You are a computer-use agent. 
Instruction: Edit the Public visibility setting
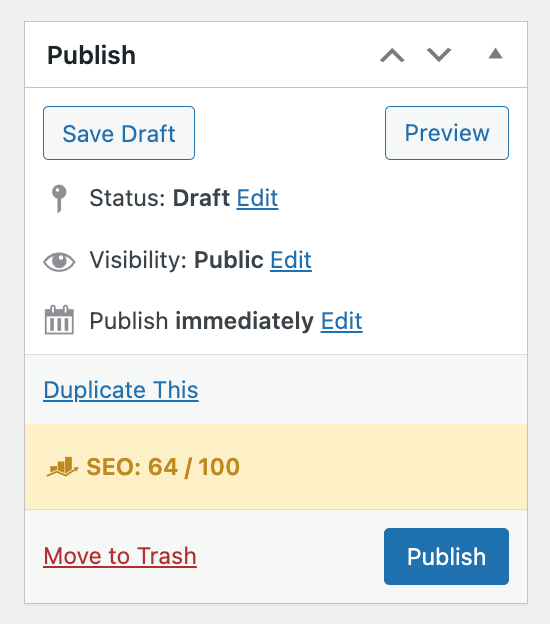point(291,260)
